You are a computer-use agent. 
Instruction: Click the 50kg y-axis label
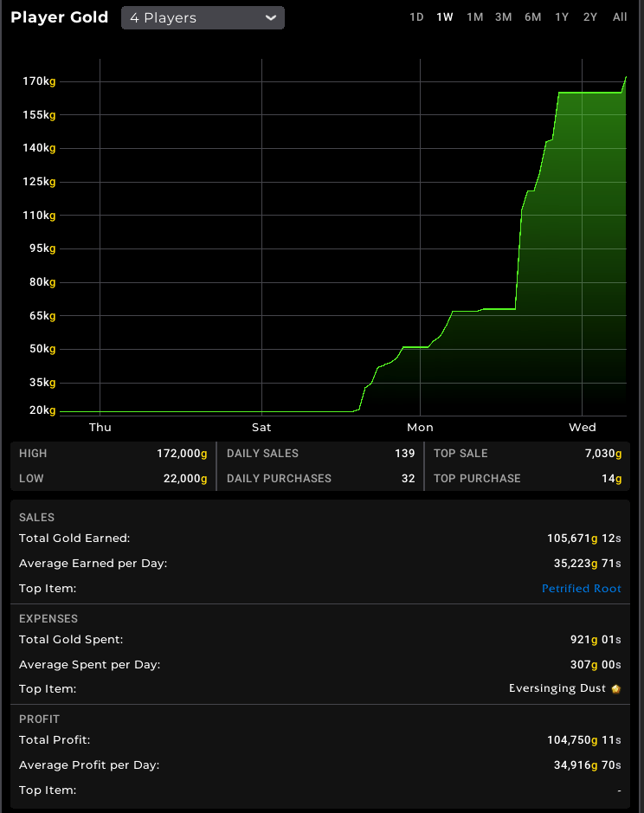pos(42,349)
